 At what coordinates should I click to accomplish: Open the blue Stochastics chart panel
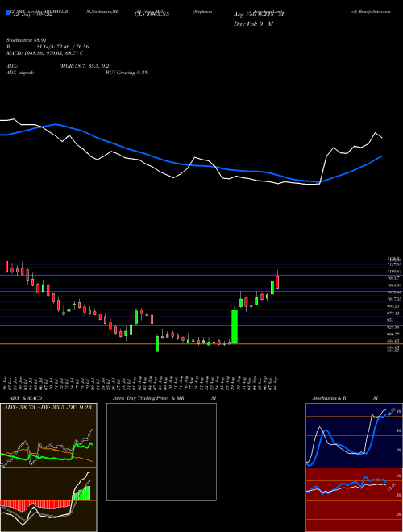click(x=354, y=435)
